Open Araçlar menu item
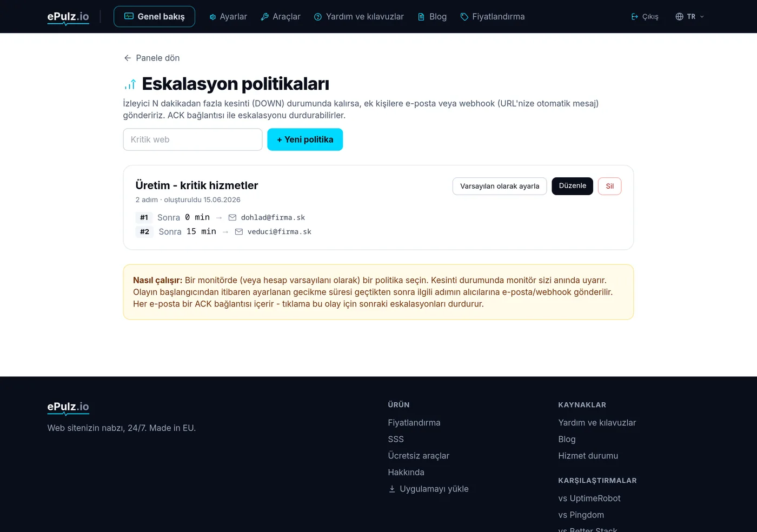Screen dimensions: 757x532 coord(280,17)
